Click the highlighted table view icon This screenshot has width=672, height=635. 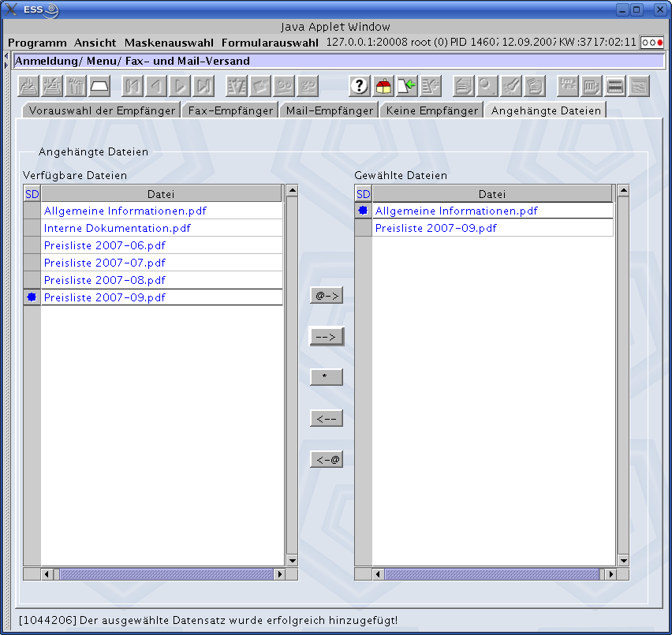615,86
